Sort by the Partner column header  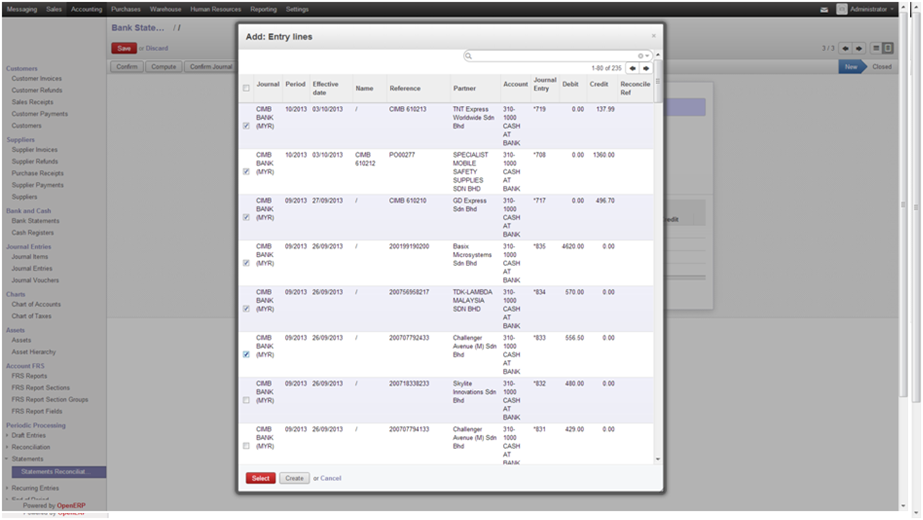point(464,88)
